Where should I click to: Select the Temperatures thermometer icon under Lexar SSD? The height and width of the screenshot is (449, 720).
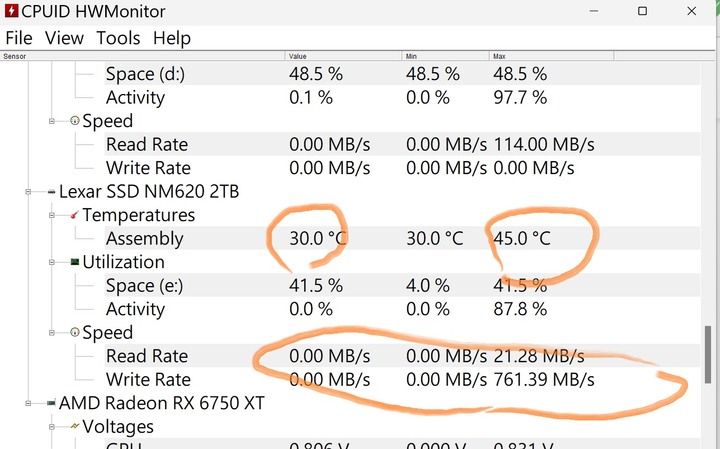click(x=74, y=215)
